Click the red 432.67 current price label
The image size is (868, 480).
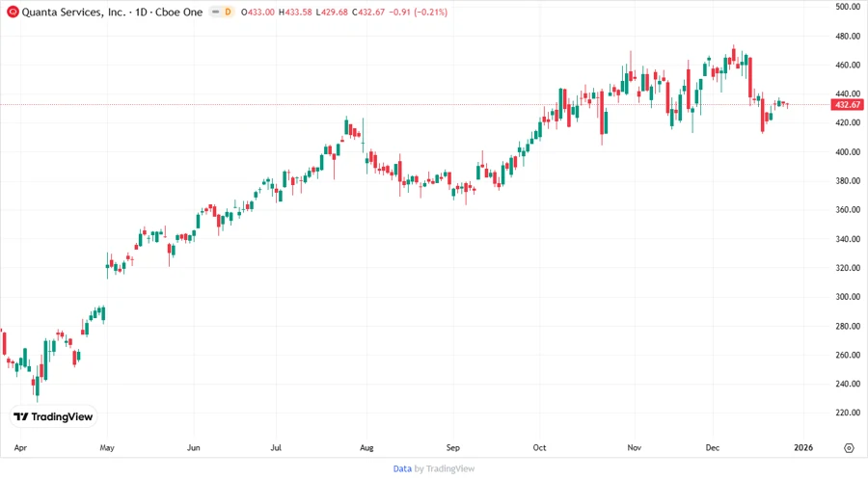click(848, 104)
